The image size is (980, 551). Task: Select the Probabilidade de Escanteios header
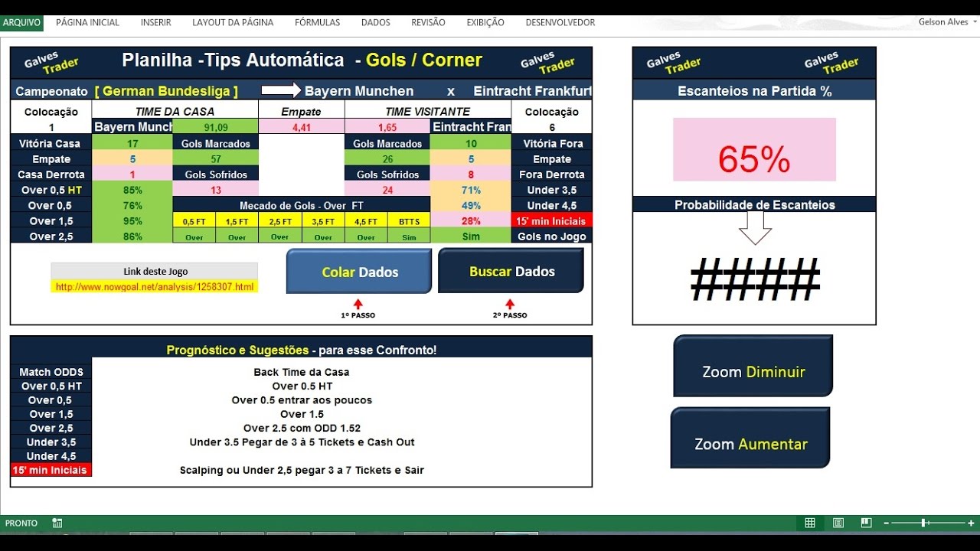pos(754,205)
